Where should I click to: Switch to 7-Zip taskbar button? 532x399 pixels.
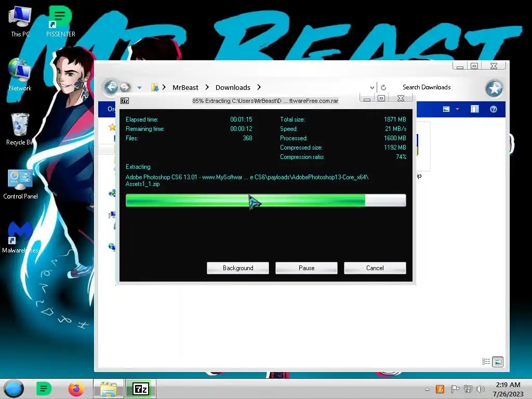pos(141,389)
